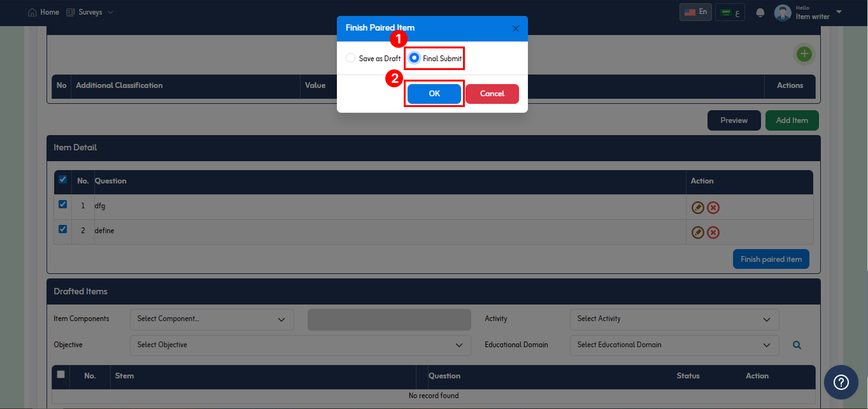The width and height of the screenshot is (868, 409).
Task: Open the help question mark button
Action: [x=841, y=382]
